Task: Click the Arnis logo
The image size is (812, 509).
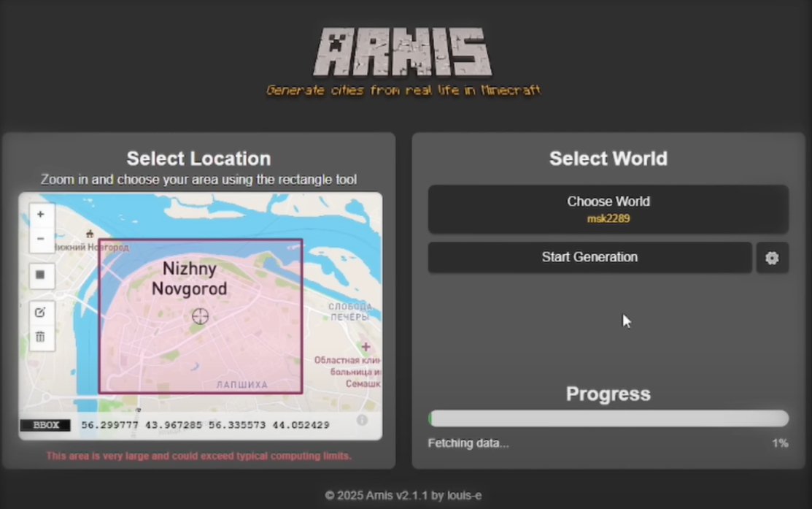Action: pyautogui.click(x=403, y=52)
